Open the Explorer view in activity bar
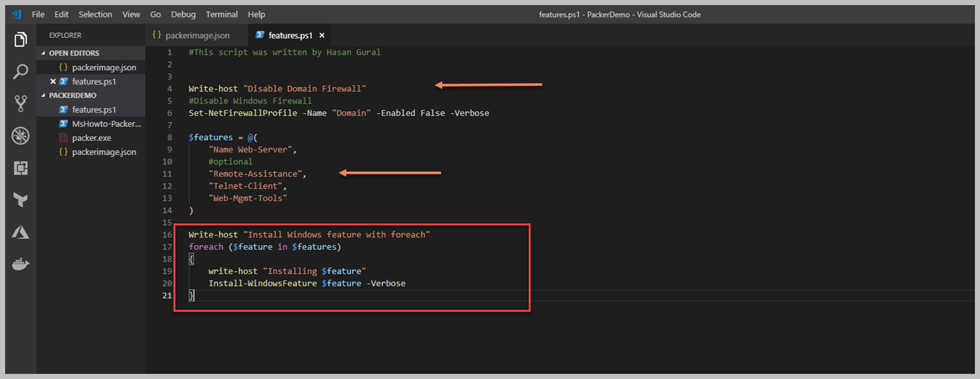The height and width of the screenshot is (379, 980). (21, 40)
